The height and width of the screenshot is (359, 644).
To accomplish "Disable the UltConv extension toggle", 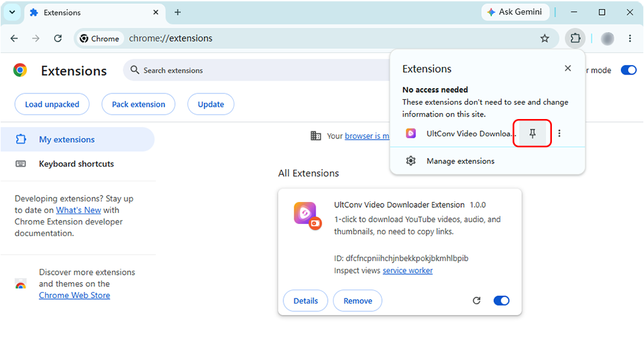I will [501, 300].
